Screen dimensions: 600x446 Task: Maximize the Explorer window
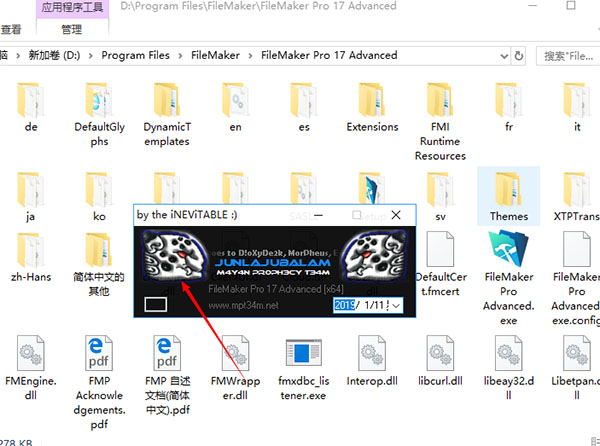(x=571, y=5)
